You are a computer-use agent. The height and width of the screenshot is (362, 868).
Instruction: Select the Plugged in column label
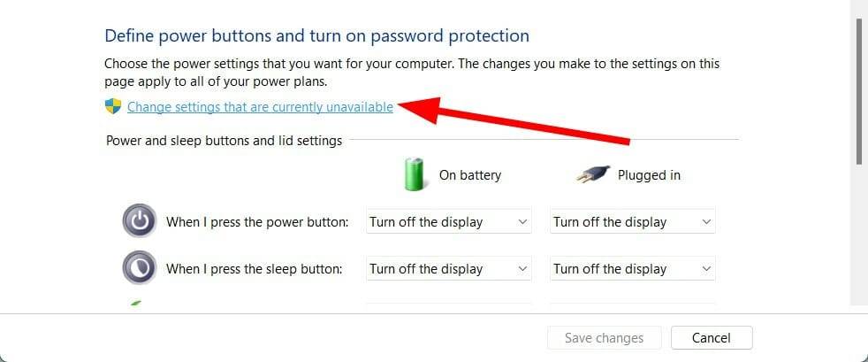pos(649,175)
